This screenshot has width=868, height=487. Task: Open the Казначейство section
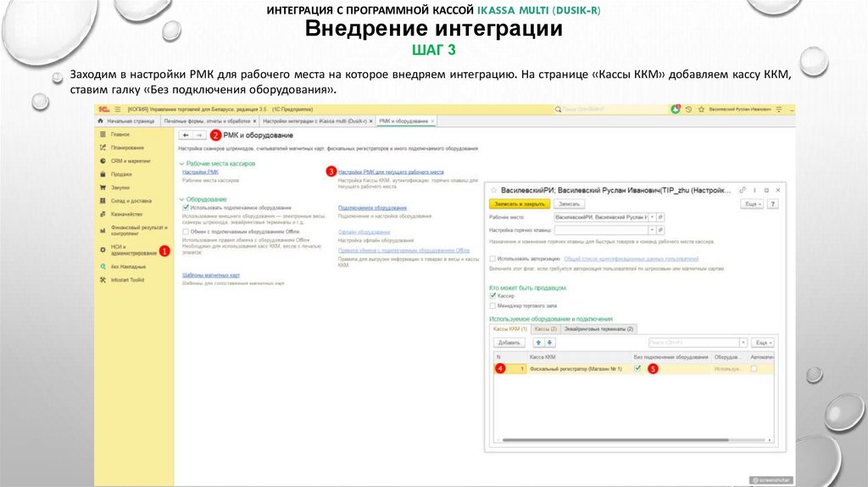coord(126,214)
